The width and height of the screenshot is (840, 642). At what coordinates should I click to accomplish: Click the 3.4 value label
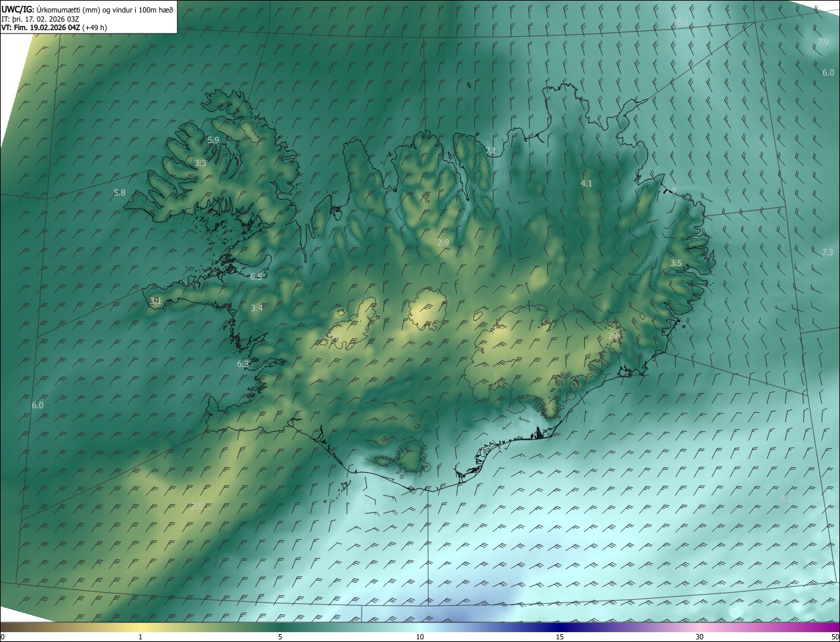[257, 308]
